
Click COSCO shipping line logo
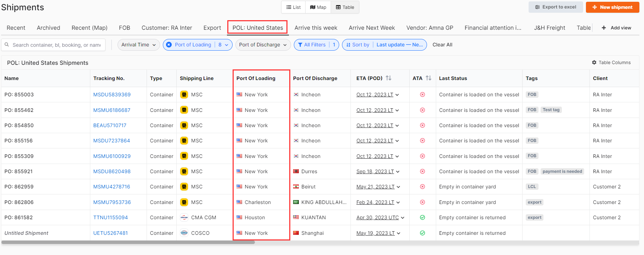184,233
